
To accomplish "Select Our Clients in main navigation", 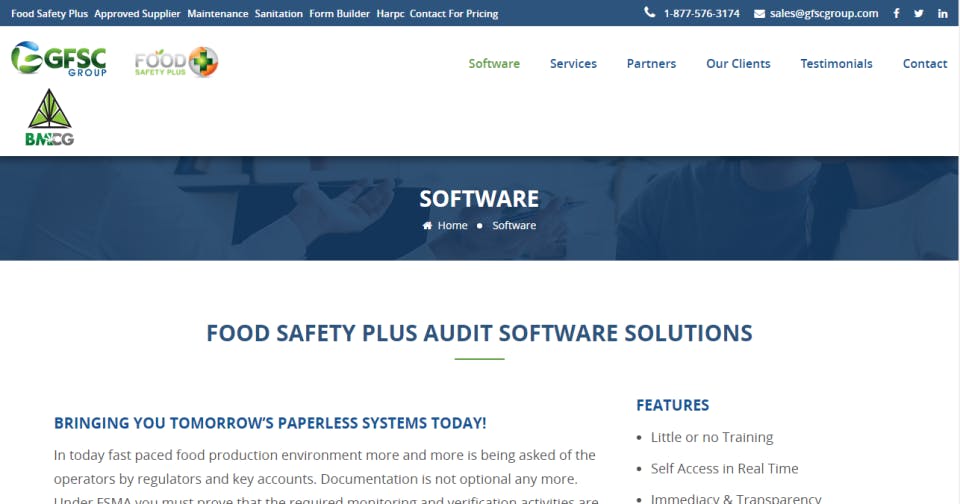I will click(x=738, y=64).
